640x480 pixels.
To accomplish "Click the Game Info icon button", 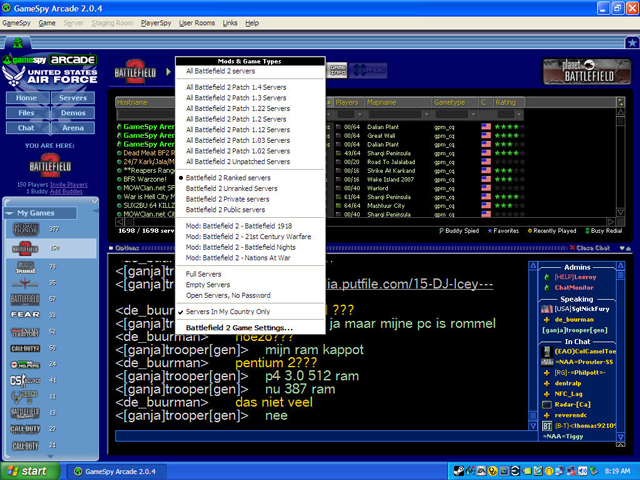I will click(337, 70).
